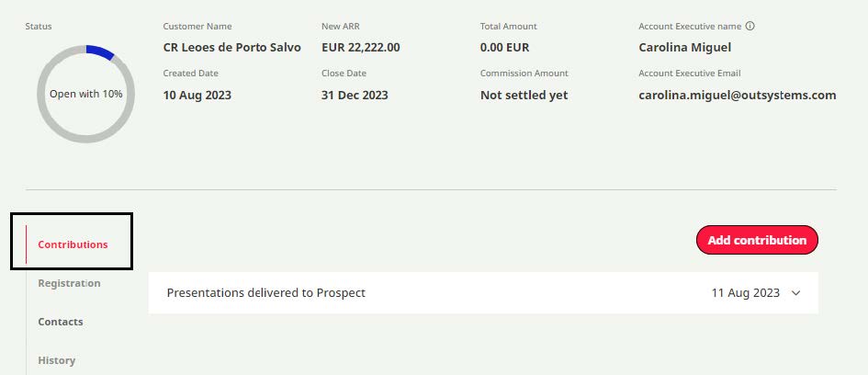Viewport: 868px width, 375px height.
Task: Click the carolina.miguel@outsystems.com email address
Action: pyautogui.click(x=737, y=95)
